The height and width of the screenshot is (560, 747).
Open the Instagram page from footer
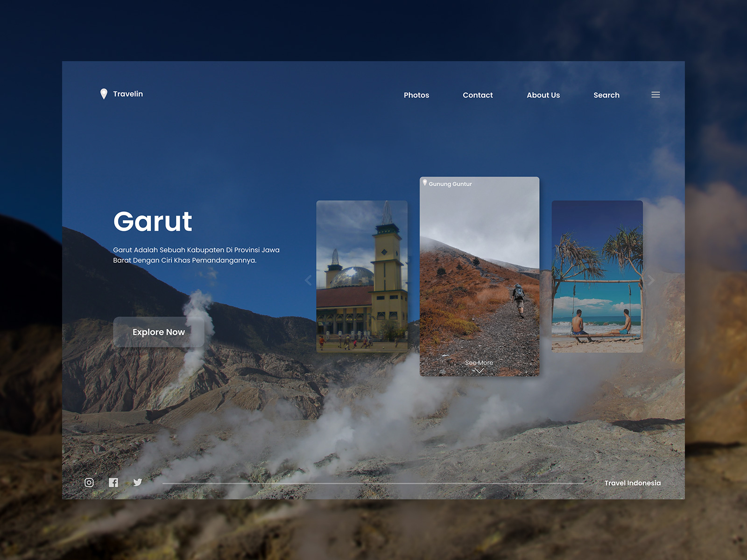point(89,483)
